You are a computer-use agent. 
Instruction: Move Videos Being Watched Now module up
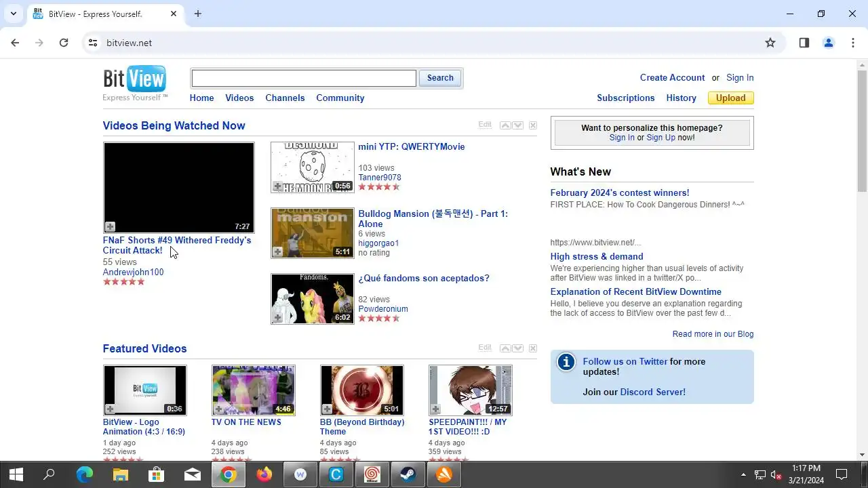click(x=505, y=125)
